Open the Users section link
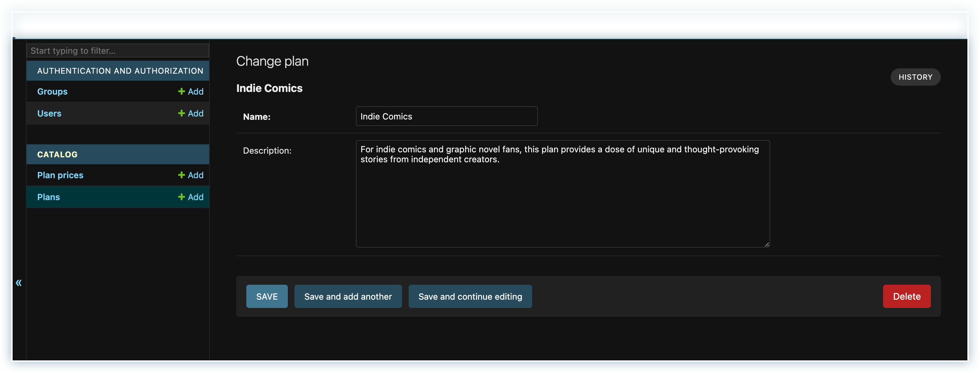This screenshot has width=980, height=373. [49, 113]
